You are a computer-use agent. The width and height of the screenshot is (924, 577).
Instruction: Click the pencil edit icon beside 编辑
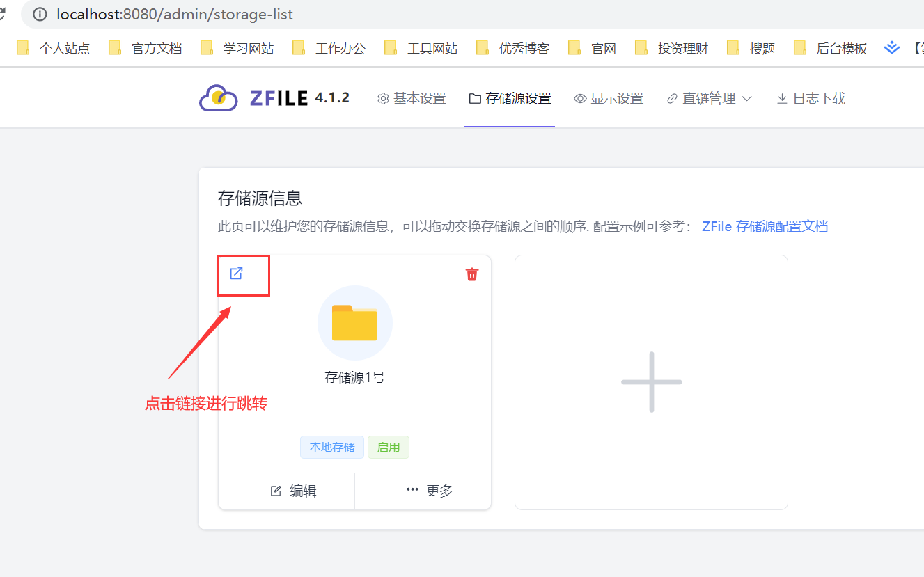click(277, 490)
